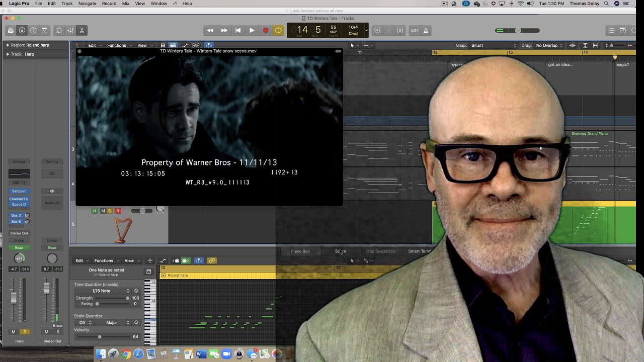Click the Bus 3 send button
The image size is (644, 362).
16,215
